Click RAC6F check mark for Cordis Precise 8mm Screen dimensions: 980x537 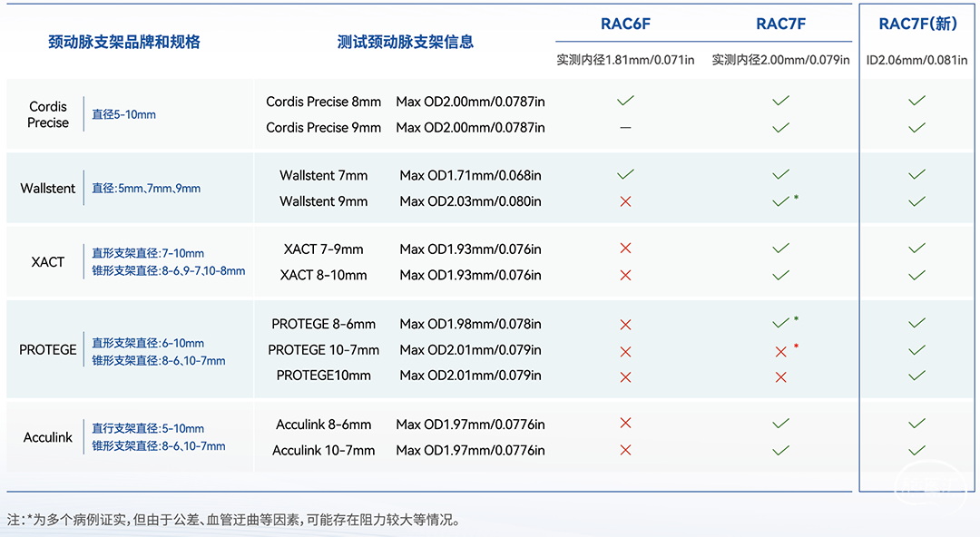(x=625, y=101)
